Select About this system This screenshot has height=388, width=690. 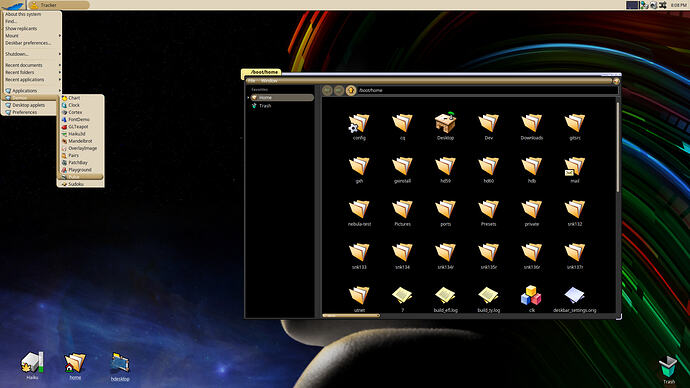pyautogui.click(x=32, y=14)
